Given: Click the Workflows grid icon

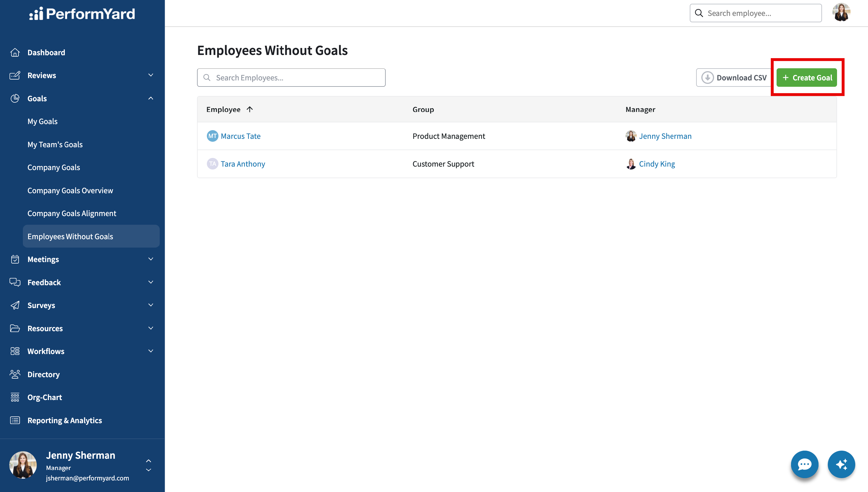Looking at the screenshot, I should point(15,351).
